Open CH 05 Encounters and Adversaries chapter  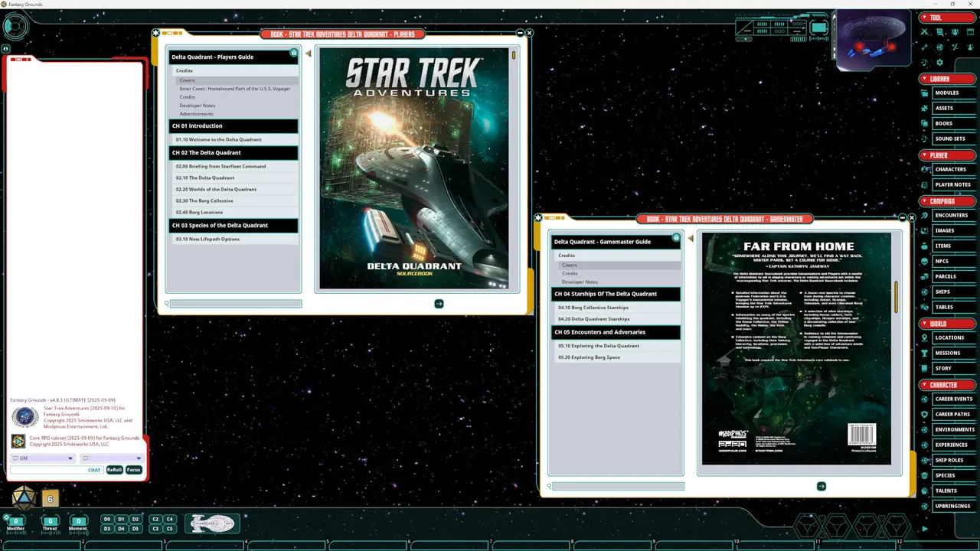(616, 332)
